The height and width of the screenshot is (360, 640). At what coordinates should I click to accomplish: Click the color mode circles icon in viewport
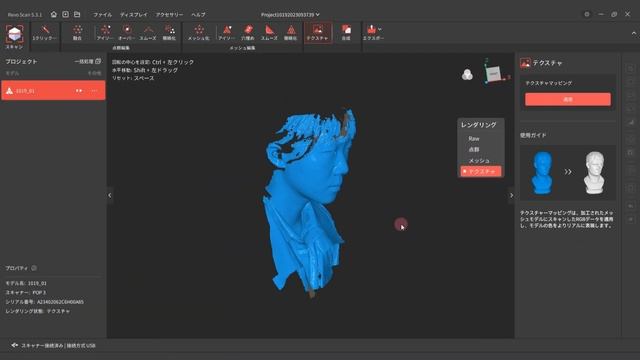[x=467, y=74]
